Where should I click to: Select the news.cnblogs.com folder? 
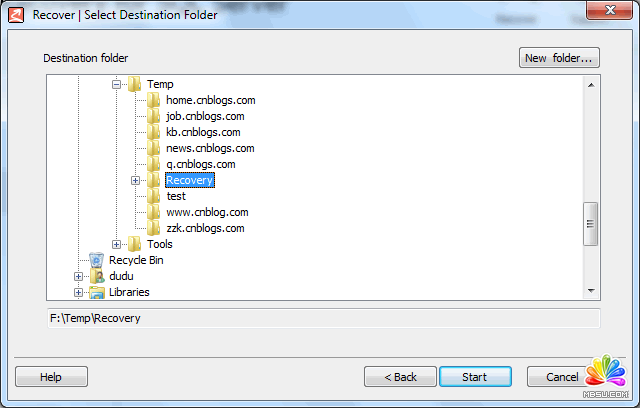point(210,148)
